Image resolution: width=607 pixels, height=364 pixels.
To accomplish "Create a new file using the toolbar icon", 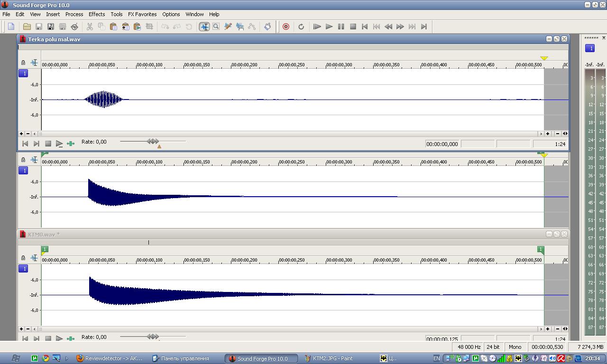I will (x=11, y=27).
